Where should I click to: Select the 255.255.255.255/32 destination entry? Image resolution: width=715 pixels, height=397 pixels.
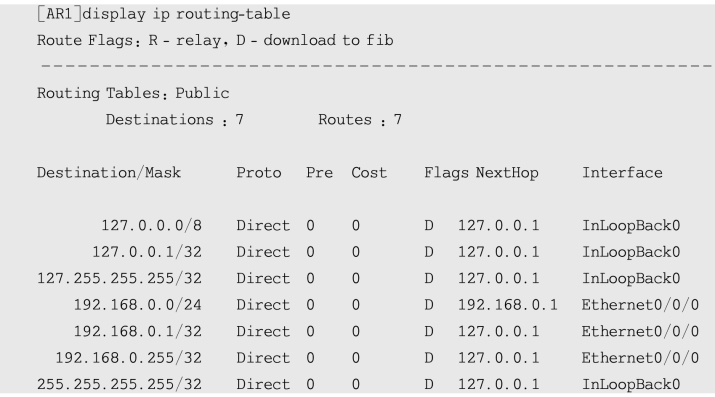click(x=119, y=384)
